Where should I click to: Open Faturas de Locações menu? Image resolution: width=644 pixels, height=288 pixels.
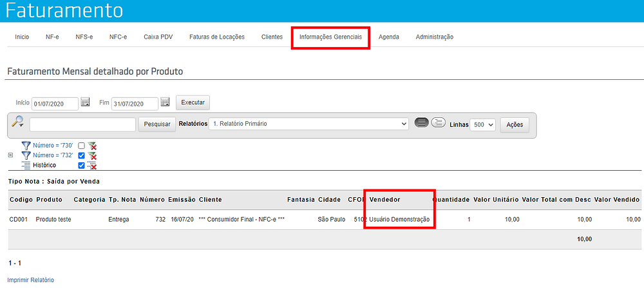(217, 37)
